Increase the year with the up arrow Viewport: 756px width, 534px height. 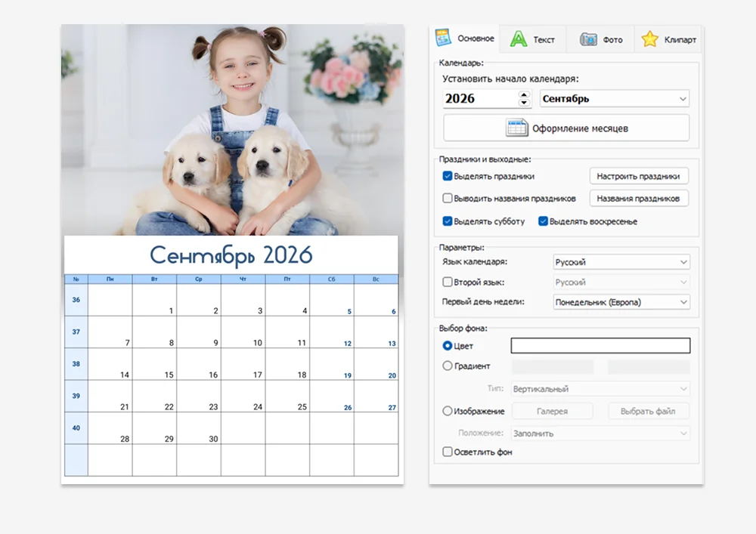tap(525, 94)
